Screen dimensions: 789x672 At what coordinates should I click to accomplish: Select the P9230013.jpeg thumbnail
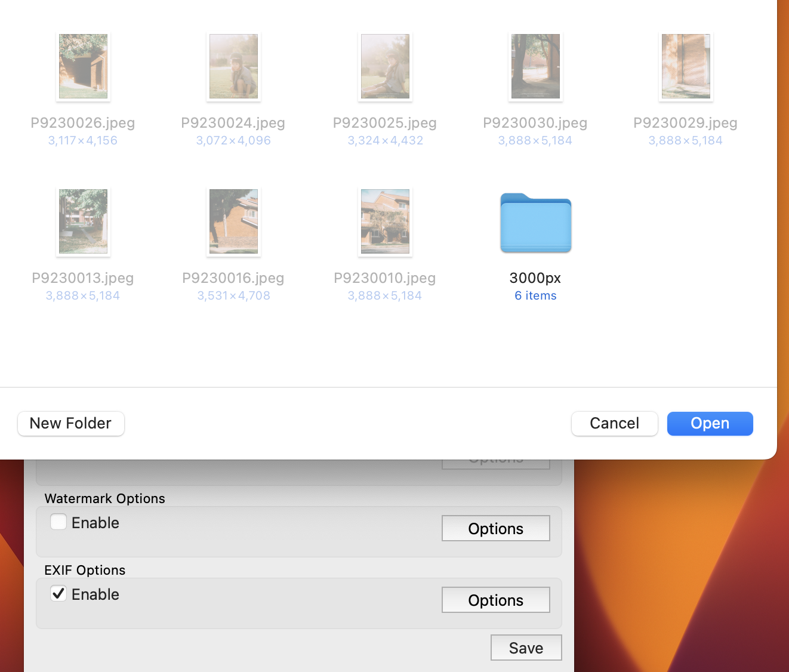pyautogui.click(x=83, y=221)
